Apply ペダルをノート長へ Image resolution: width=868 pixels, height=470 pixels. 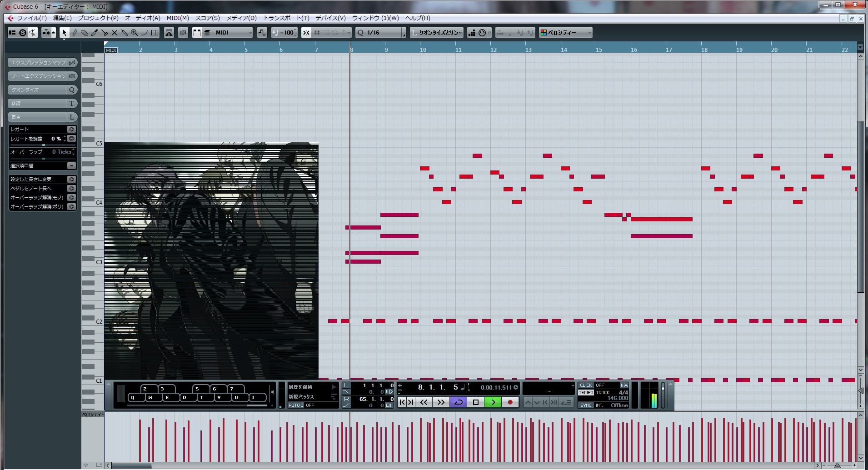[71, 188]
